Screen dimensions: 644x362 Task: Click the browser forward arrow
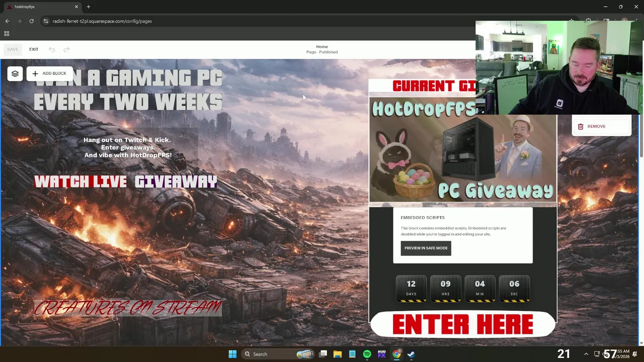tap(19, 21)
